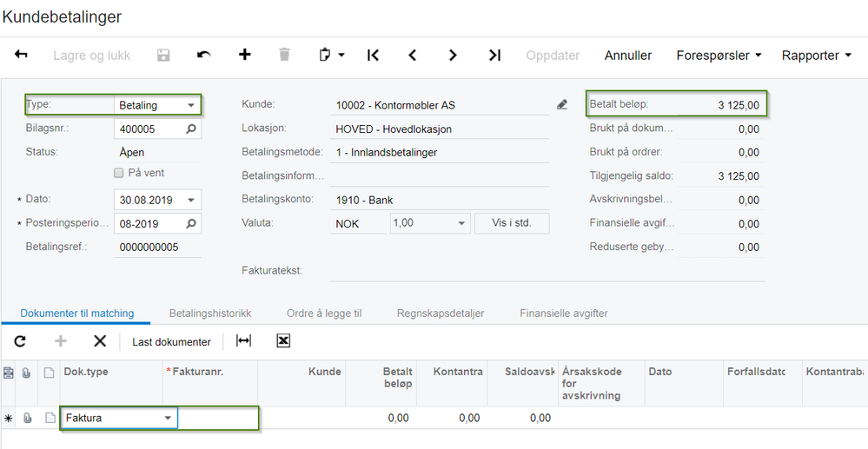Toggle the På vent checkbox
Viewport: 868px width, 449px height.
118,174
